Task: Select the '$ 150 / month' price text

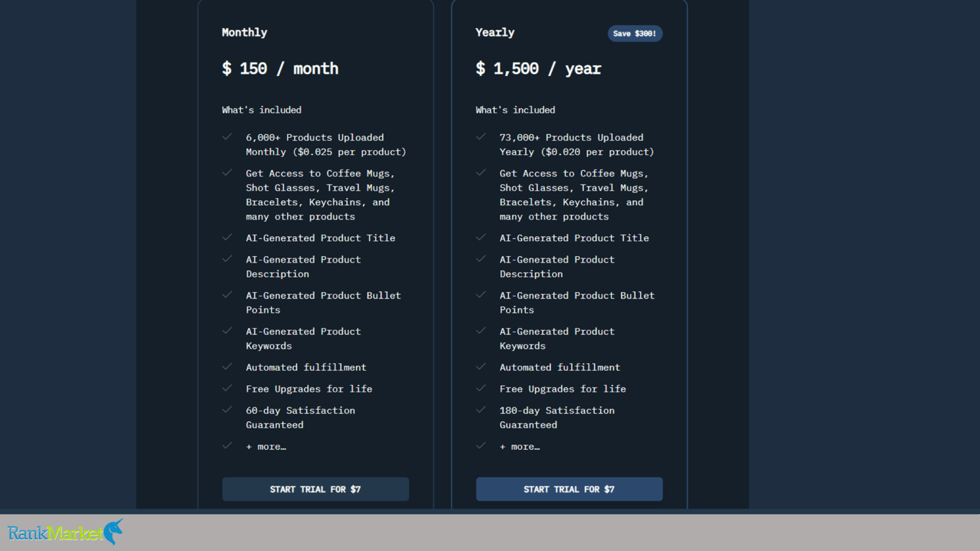Action: coord(280,69)
